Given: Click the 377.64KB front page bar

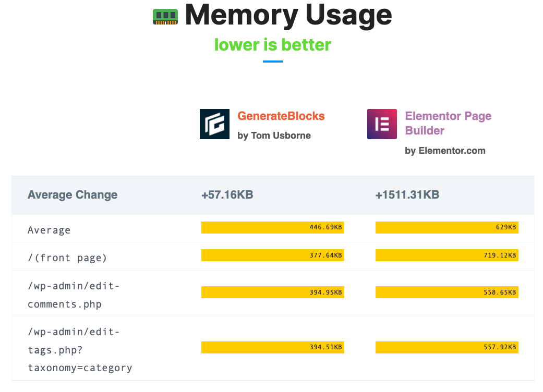Looking at the screenshot, I should [272, 255].
